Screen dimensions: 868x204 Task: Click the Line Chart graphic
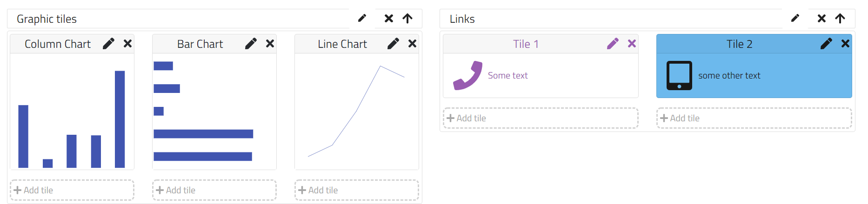[357, 112]
